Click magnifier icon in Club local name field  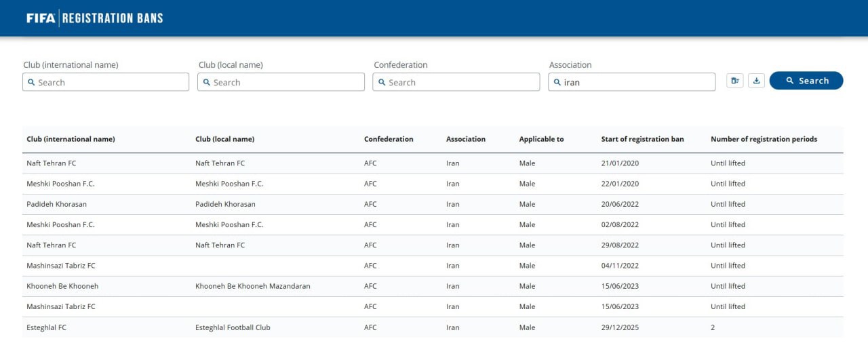click(x=207, y=82)
